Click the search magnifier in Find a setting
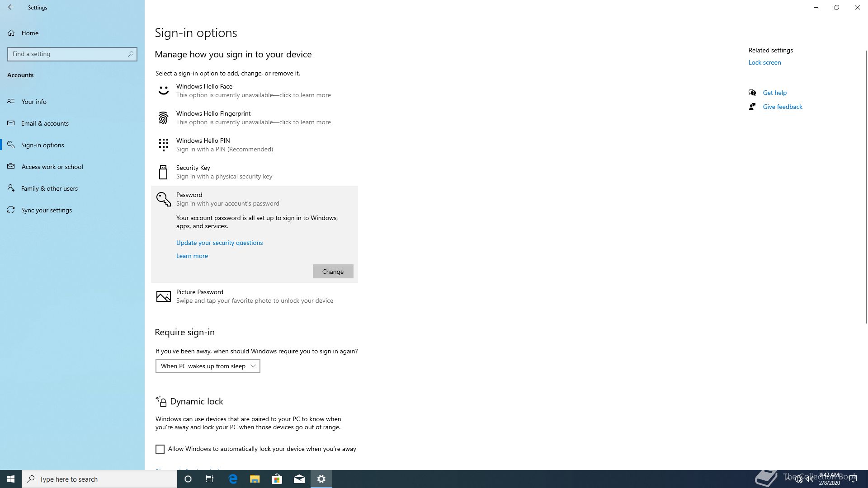This screenshot has height=488, width=868. click(x=131, y=54)
